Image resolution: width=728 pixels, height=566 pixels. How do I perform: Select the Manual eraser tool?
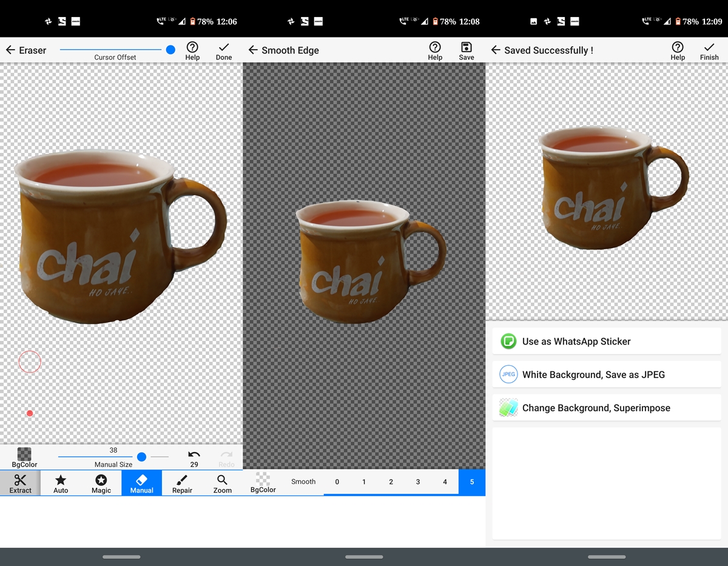click(x=141, y=483)
